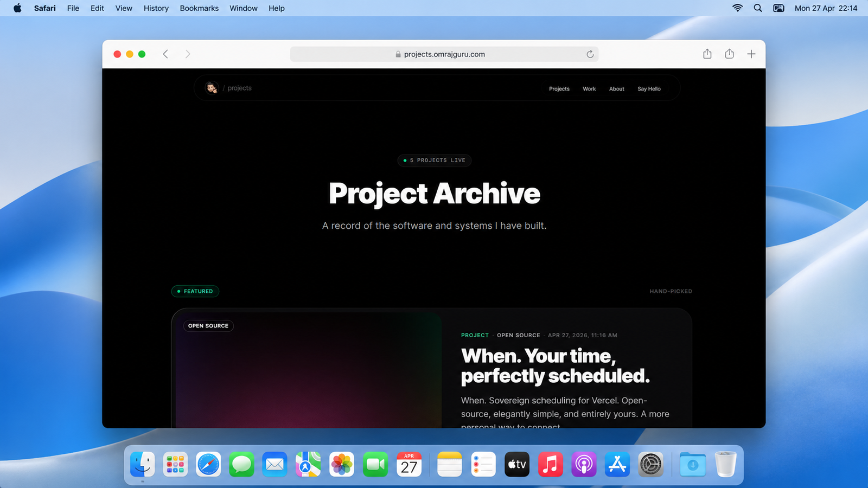868x488 pixels.
Task: Open Notes from the Dock
Action: [x=450, y=464]
